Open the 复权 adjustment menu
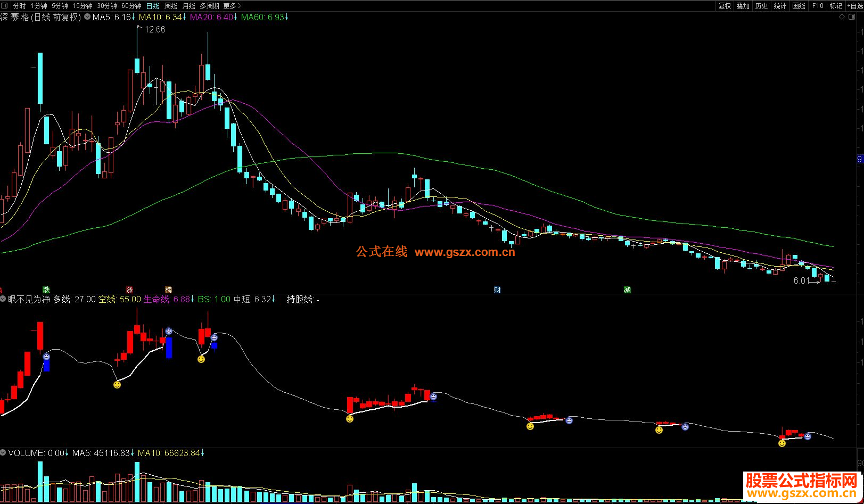Image resolution: width=864 pixels, height=504 pixels. pos(725,6)
